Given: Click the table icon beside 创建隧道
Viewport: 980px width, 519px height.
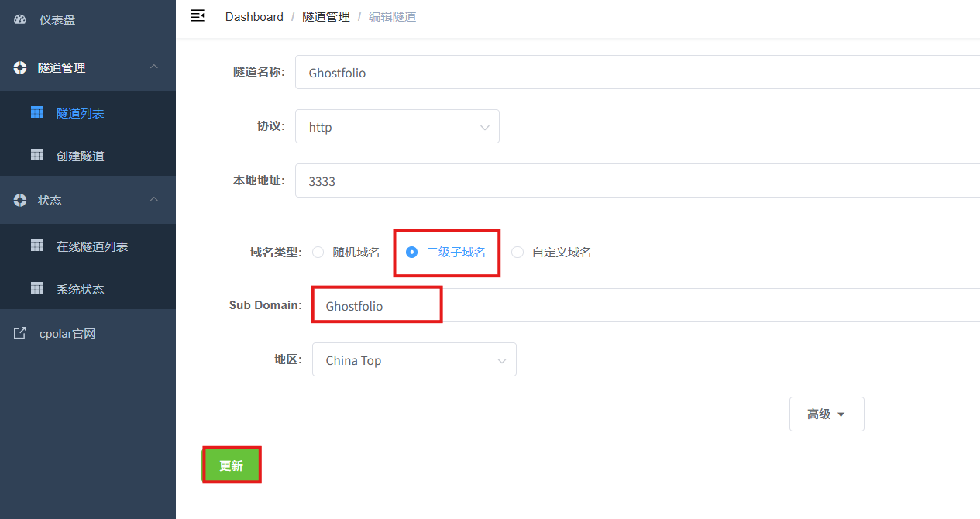Looking at the screenshot, I should [36, 155].
